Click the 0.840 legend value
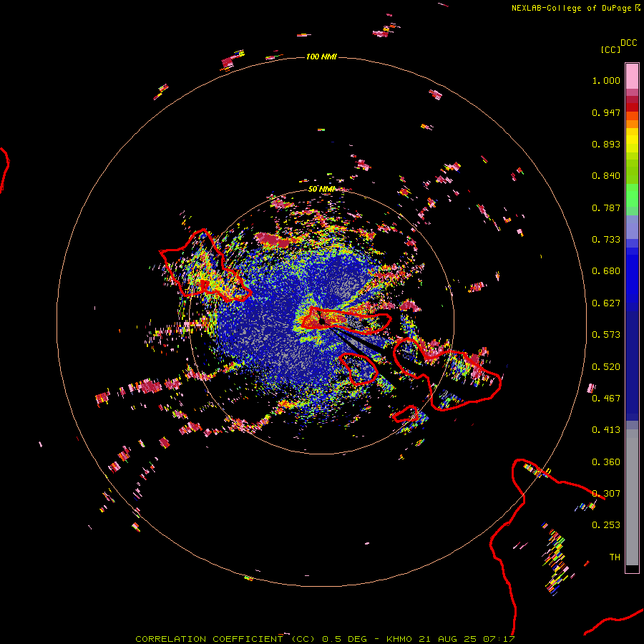This screenshot has height=644, width=644. coord(606,176)
